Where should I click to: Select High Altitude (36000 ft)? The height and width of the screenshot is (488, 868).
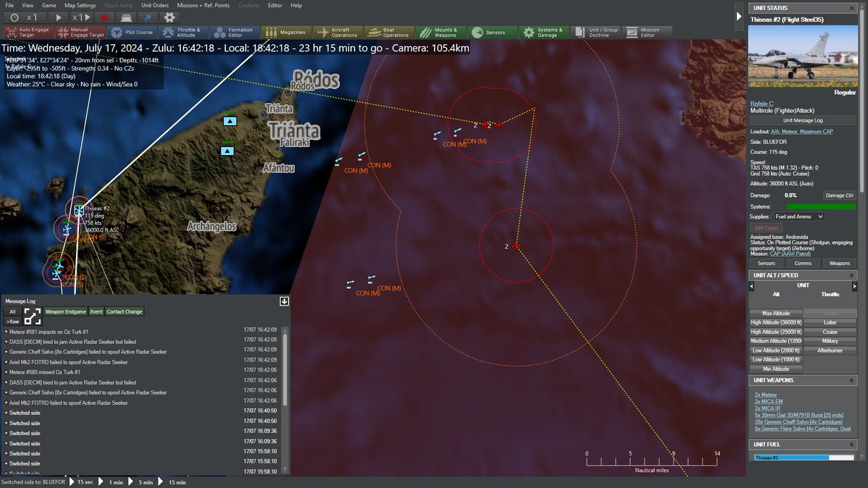pos(776,322)
